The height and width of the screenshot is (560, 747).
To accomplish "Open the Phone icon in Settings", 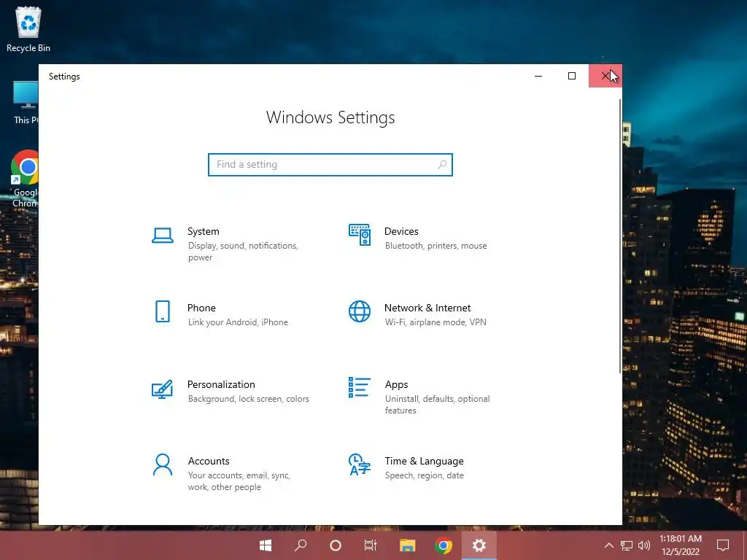I will 163,311.
